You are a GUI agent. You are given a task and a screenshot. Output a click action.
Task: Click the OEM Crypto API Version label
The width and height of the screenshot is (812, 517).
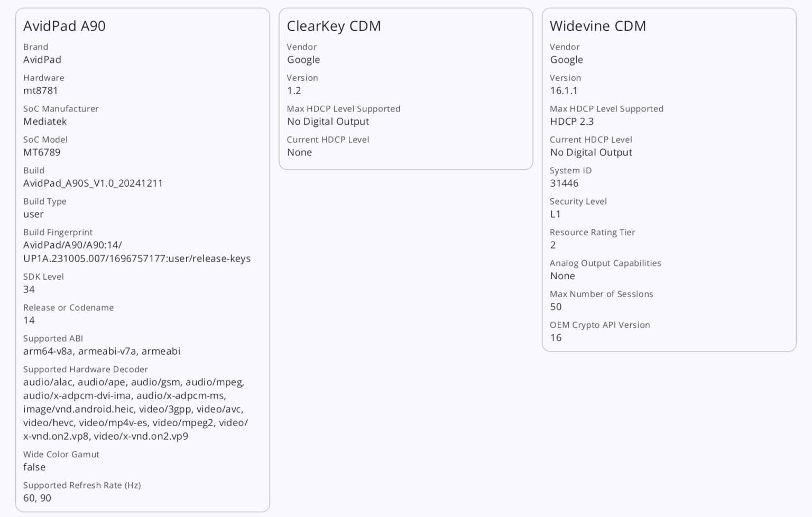coord(599,325)
